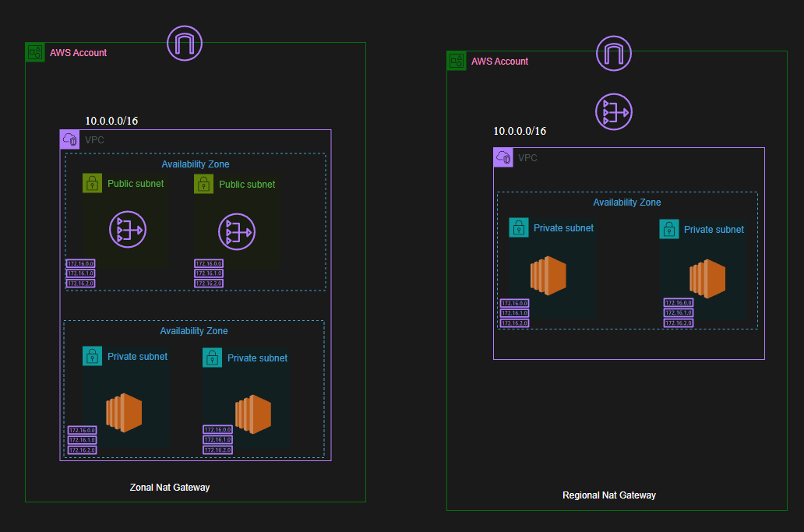Screen dimensions: 804x532
Task: Select the NAT gateway in the right public subnet
Action: click(x=237, y=232)
